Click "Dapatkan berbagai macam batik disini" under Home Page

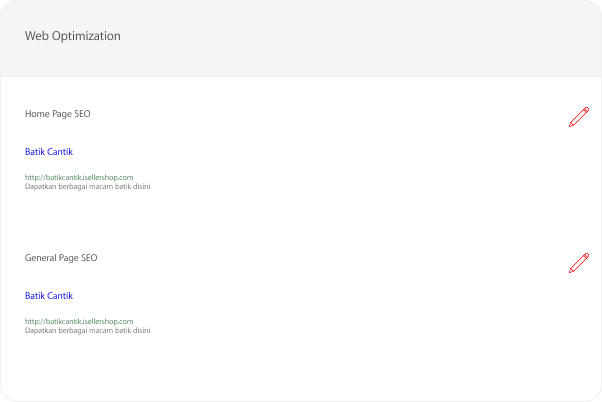pos(88,186)
